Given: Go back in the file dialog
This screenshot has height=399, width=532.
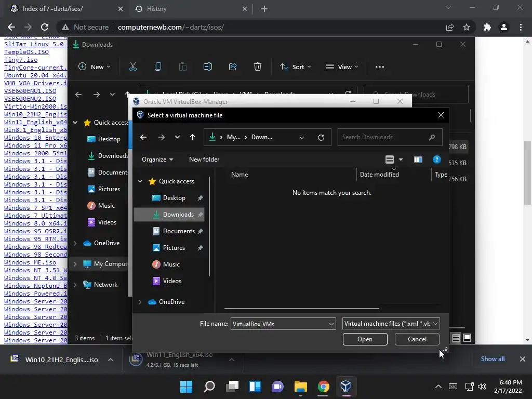Looking at the screenshot, I should [x=143, y=137].
